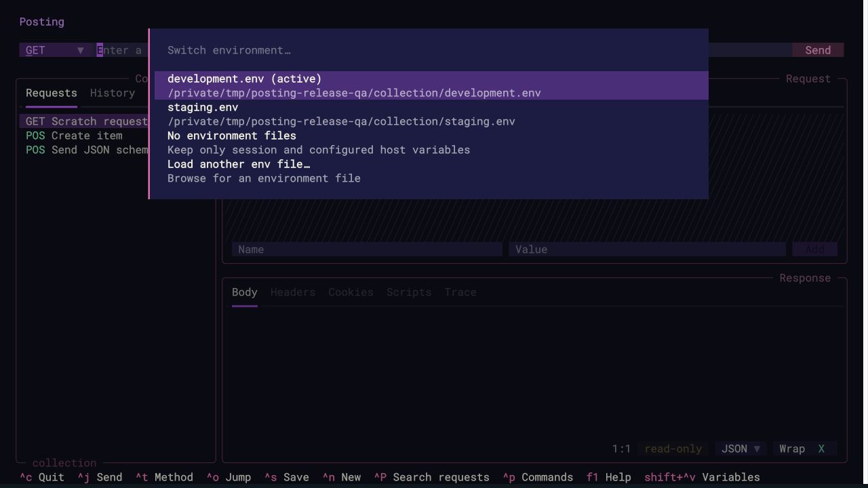Viewport: 868px width, 488px height.
Task: Select development.env (active) environment
Action: [431, 85]
